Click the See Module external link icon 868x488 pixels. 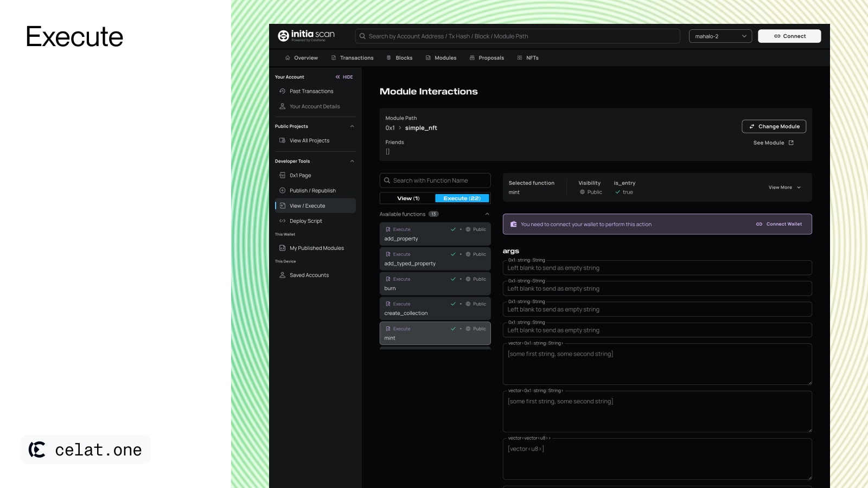791,143
